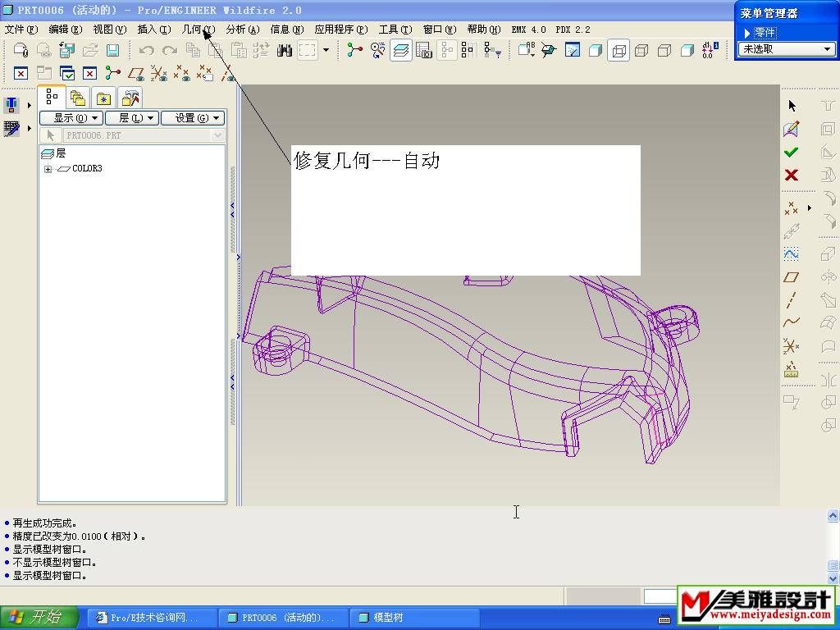840x630 pixels.
Task: Click the green check mark accept icon
Action: [792, 152]
